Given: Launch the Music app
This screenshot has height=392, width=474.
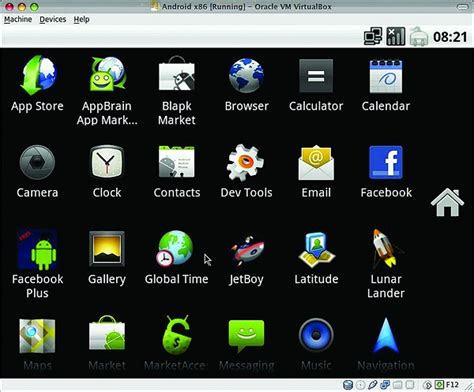Looking at the screenshot, I should [316, 344].
